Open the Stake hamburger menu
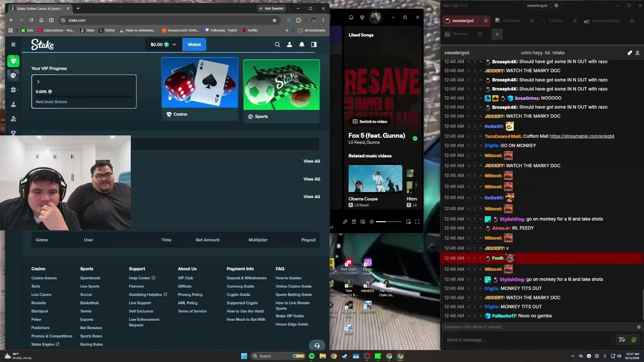This screenshot has width=644, height=362. click(x=13, y=45)
